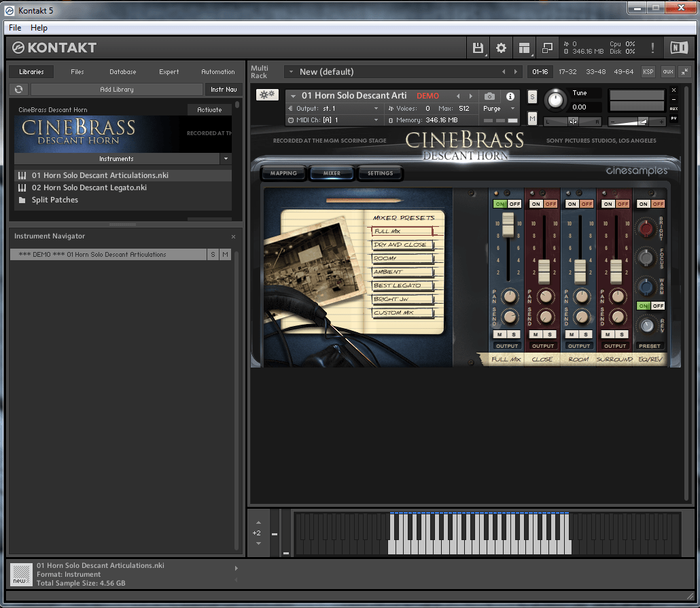This screenshot has width=700, height=608.
Task: Select rack page 17-32
Action: point(567,72)
